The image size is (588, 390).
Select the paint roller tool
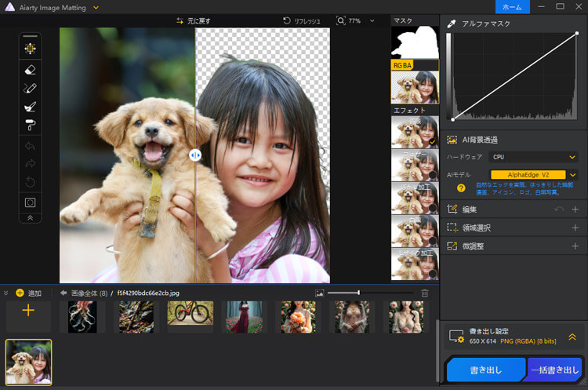click(x=30, y=125)
